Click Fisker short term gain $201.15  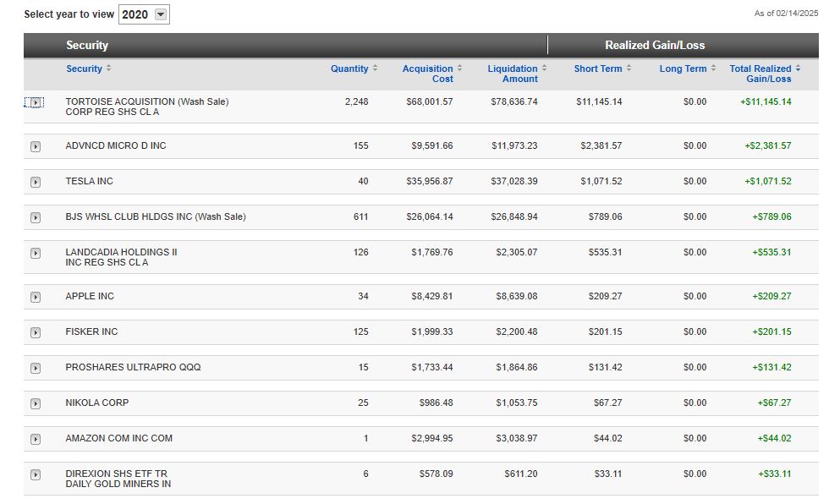(606, 331)
